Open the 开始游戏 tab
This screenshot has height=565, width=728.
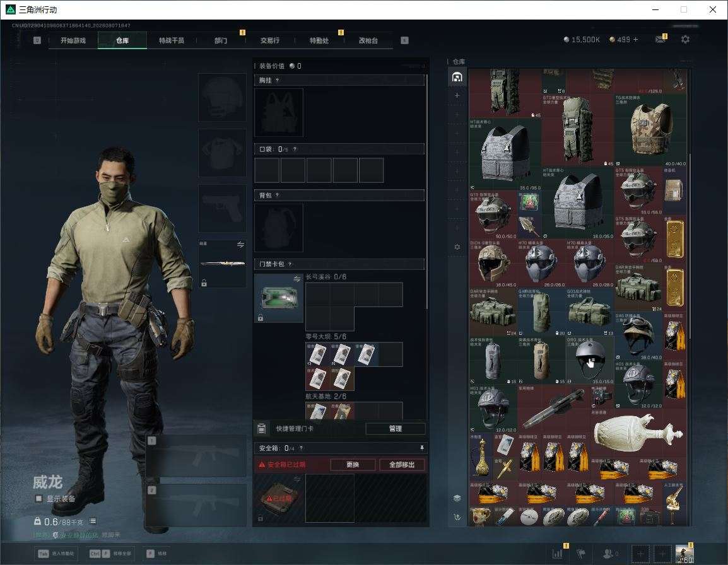(x=73, y=40)
